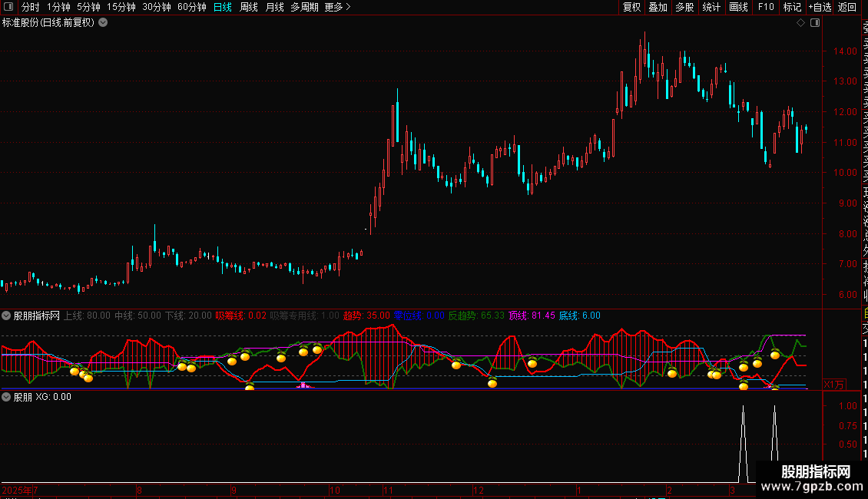Activate the 画线 drawing tool

738,7
